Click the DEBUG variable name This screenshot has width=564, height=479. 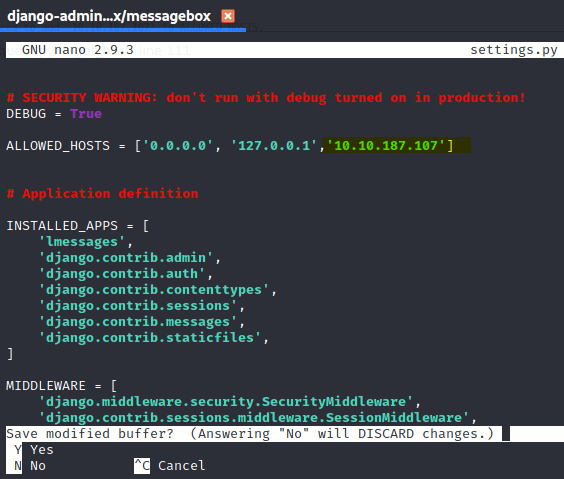coord(26,114)
